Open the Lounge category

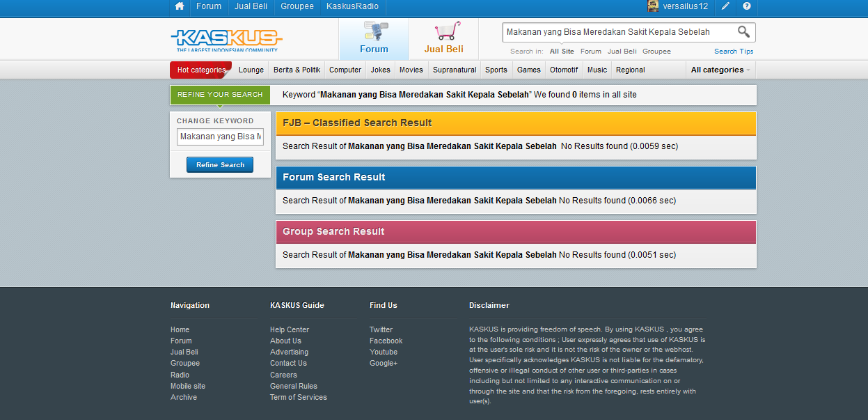[x=251, y=70]
